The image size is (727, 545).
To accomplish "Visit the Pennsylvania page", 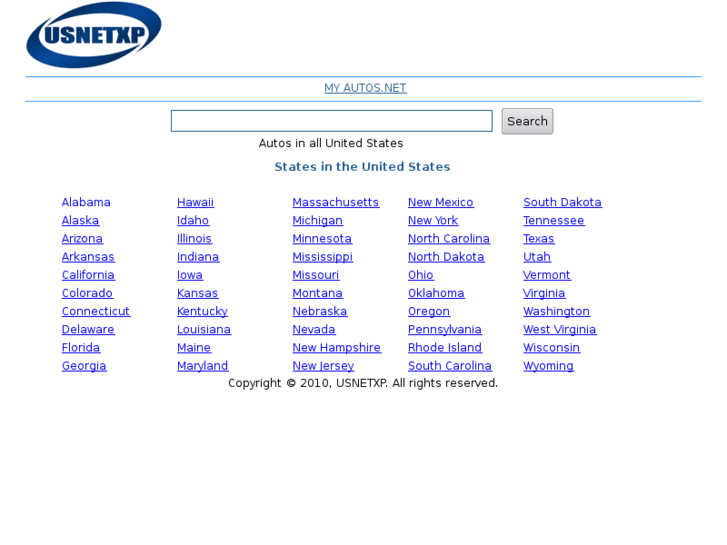I will coord(445,329).
